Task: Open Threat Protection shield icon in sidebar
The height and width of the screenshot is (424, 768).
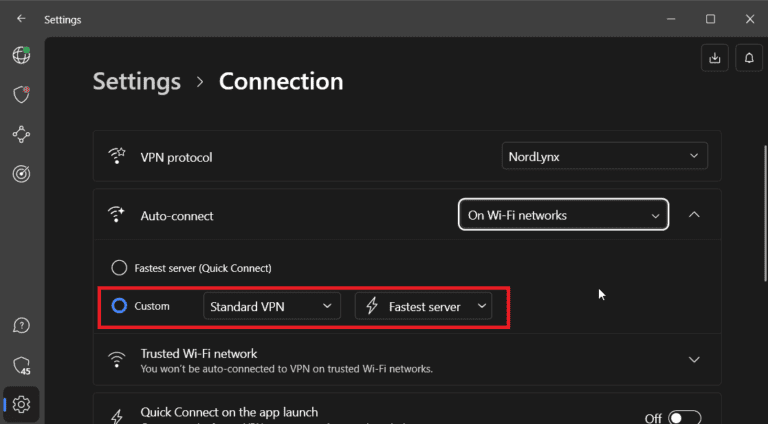Action: coord(21,94)
